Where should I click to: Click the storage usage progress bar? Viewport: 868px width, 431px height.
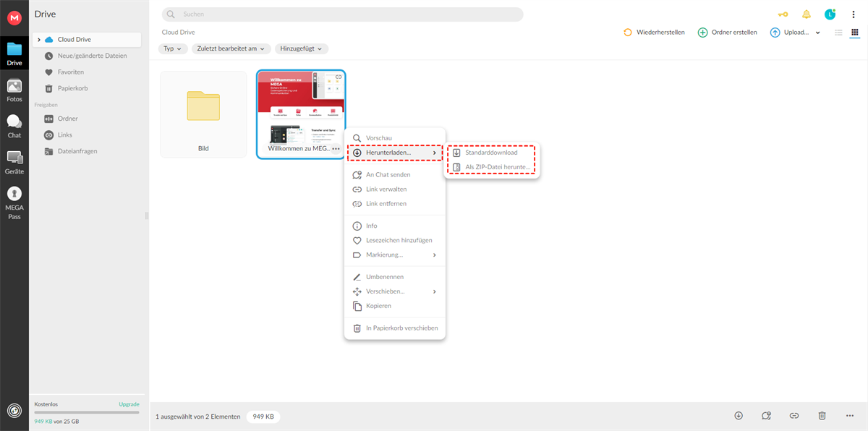(87, 412)
